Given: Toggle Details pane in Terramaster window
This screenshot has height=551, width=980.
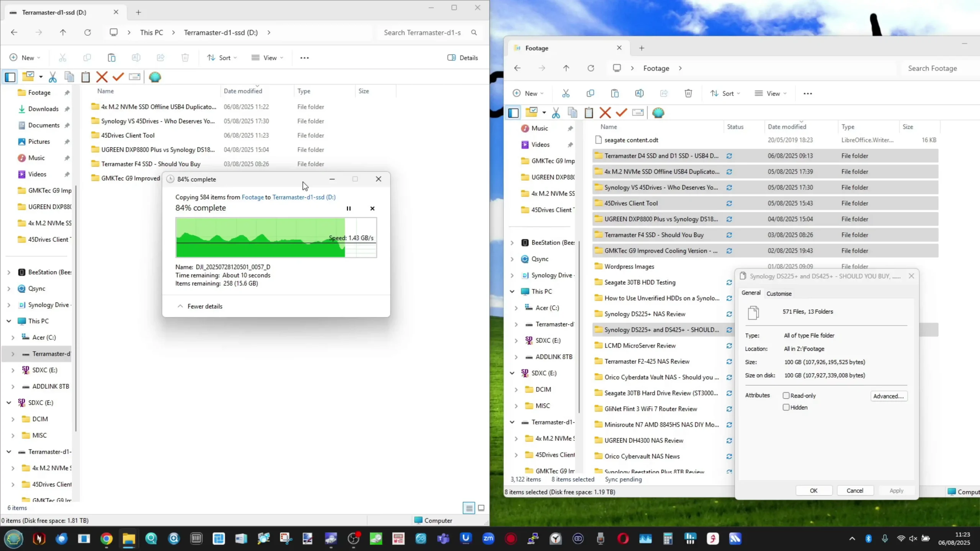Looking at the screenshot, I should 462,58.
